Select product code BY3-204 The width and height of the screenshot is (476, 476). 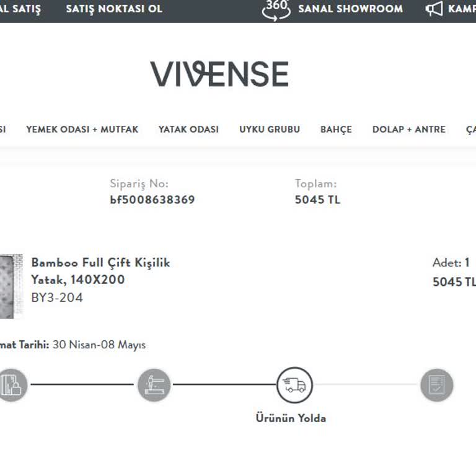57,297
